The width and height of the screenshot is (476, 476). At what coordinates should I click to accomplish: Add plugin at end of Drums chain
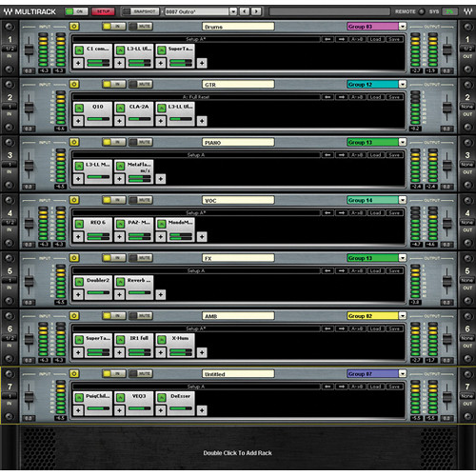coord(202,63)
